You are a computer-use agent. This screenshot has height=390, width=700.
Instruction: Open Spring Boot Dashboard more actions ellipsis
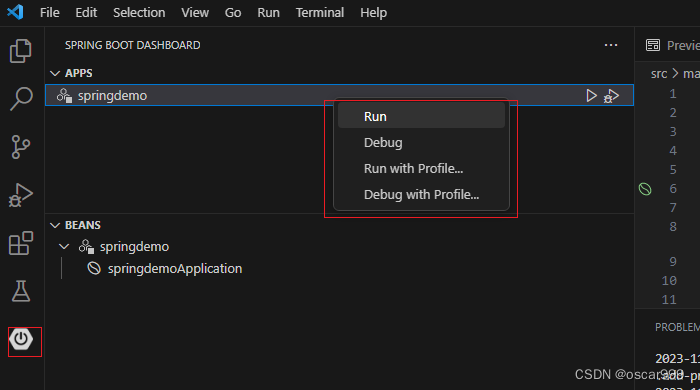click(611, 45)
